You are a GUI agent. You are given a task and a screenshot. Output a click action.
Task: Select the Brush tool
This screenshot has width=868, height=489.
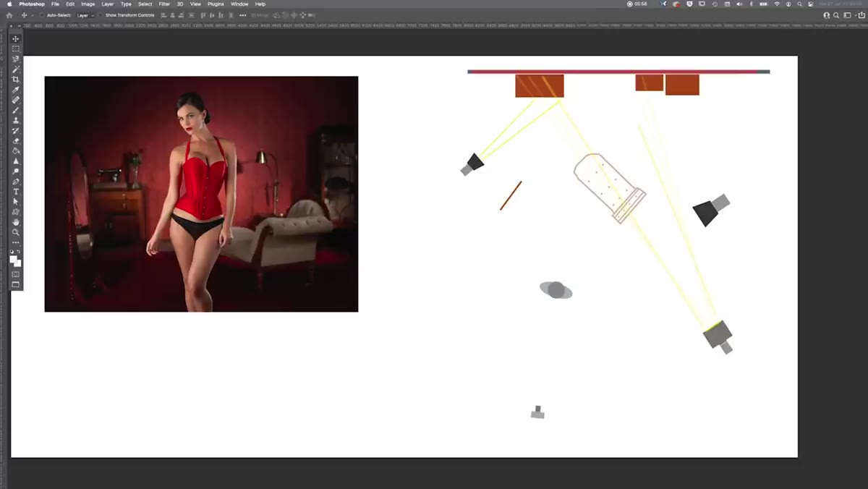point(16,110)
